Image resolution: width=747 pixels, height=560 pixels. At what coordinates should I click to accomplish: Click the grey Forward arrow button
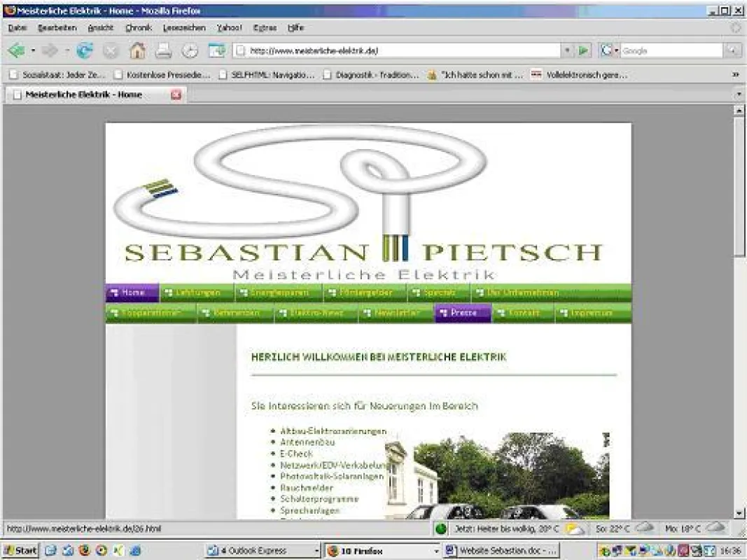click(x=50, y=50)
